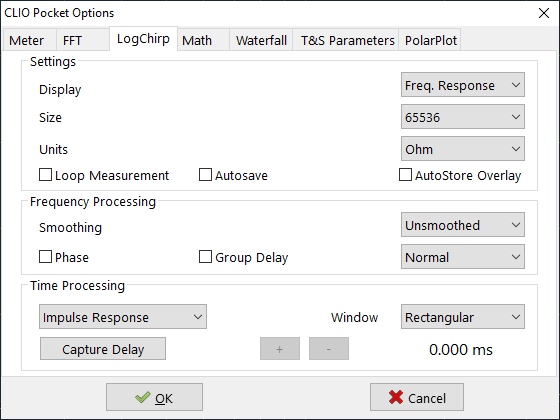Open the FFT tab
Screen dimensions: 560x420
[x=82, y=40]
